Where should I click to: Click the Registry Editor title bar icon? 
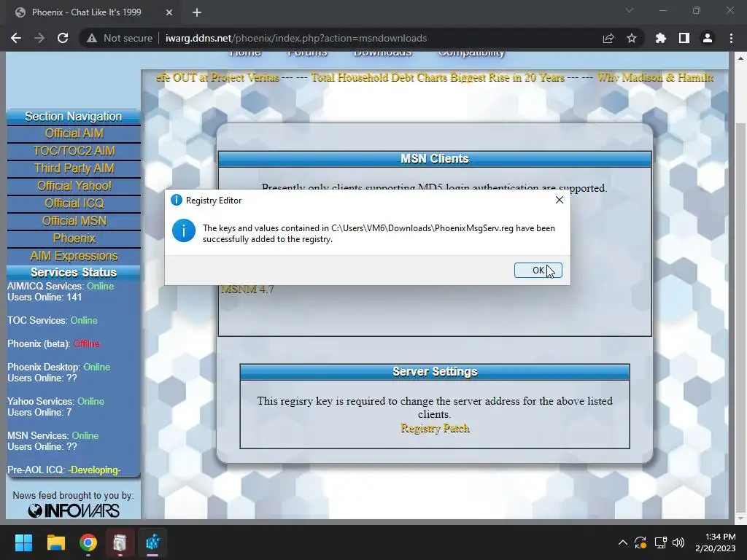[x=177, y=200]
